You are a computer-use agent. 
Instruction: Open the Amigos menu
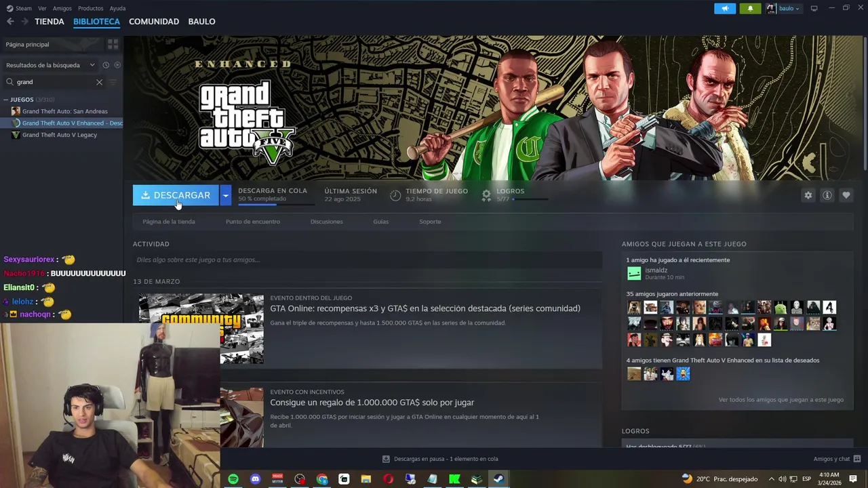tap(62, 8)
